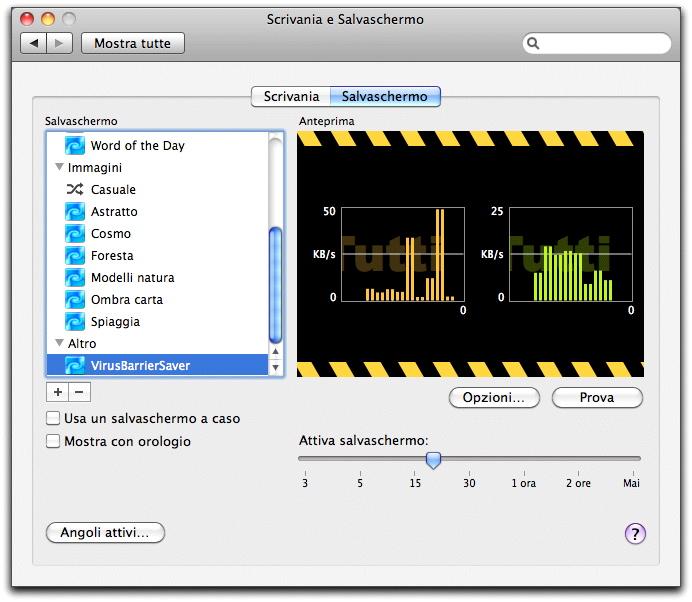Set slider to the Mai mark
Screen dimensions: 692x602
(x=632, y=473)
